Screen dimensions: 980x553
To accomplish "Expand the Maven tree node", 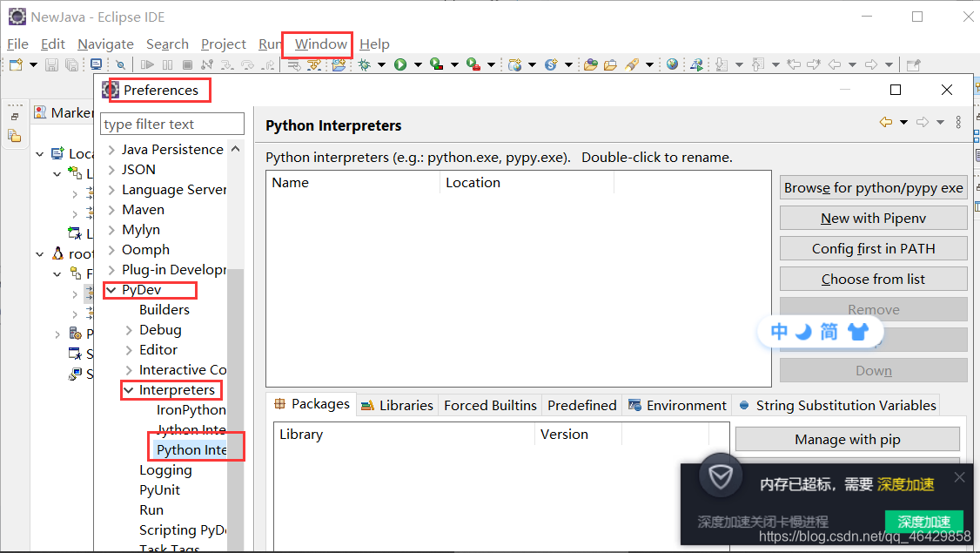I will point(112,210).
